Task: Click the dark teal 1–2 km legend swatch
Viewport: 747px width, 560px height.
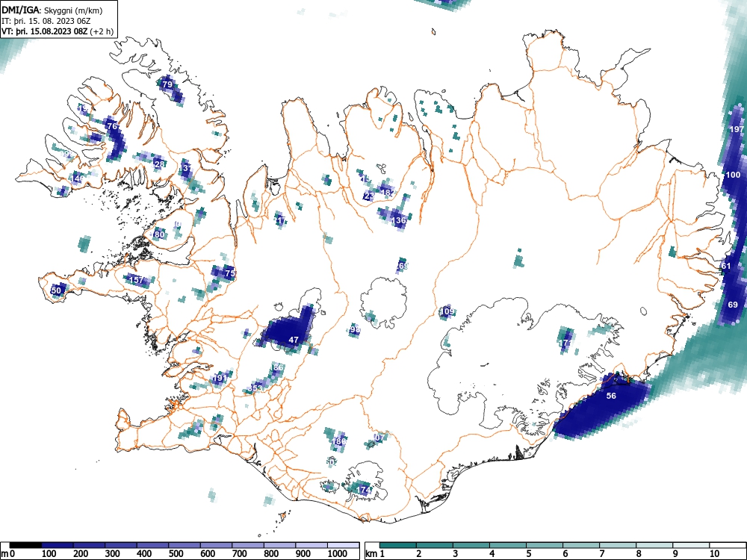Action: (x=398, y=545)
